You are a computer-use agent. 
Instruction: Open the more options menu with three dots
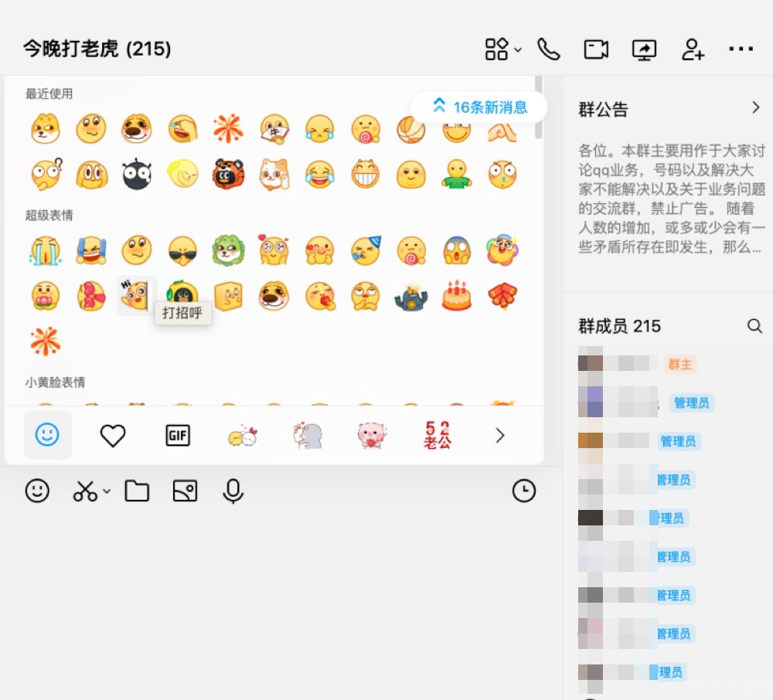tap(741, 49)
